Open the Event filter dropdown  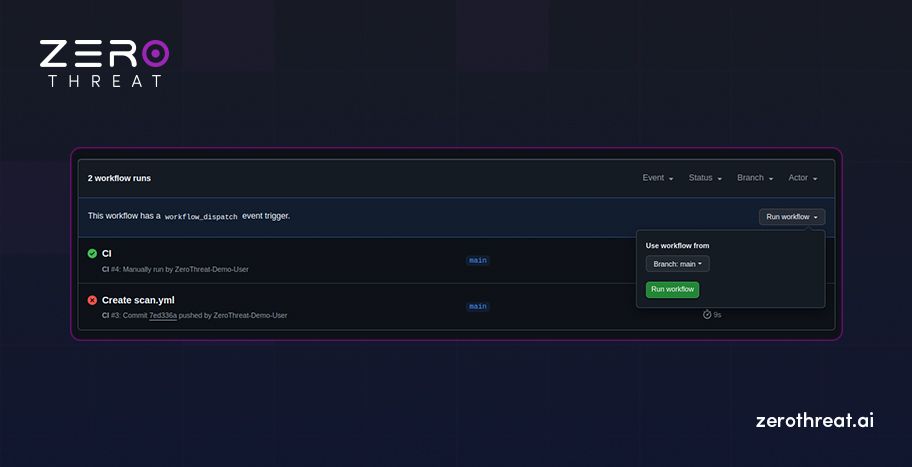(x=658, y=178)
